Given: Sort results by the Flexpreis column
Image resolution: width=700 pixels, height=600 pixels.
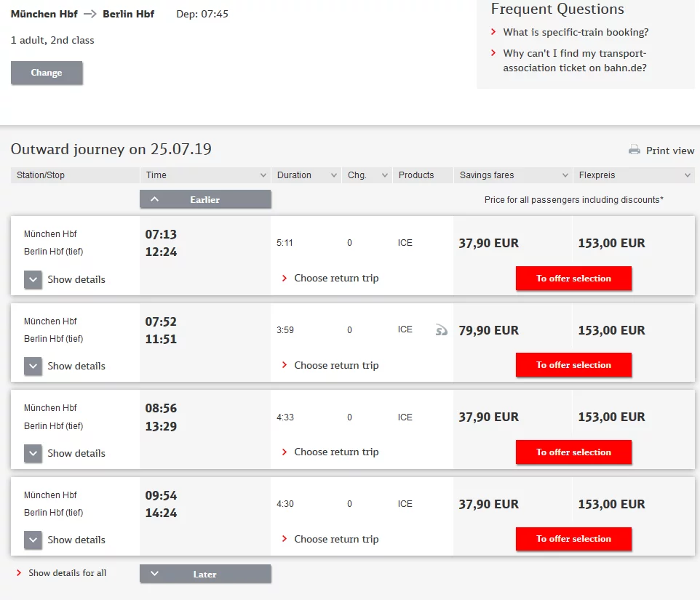Looking at the screenshot, I should 633,175.
